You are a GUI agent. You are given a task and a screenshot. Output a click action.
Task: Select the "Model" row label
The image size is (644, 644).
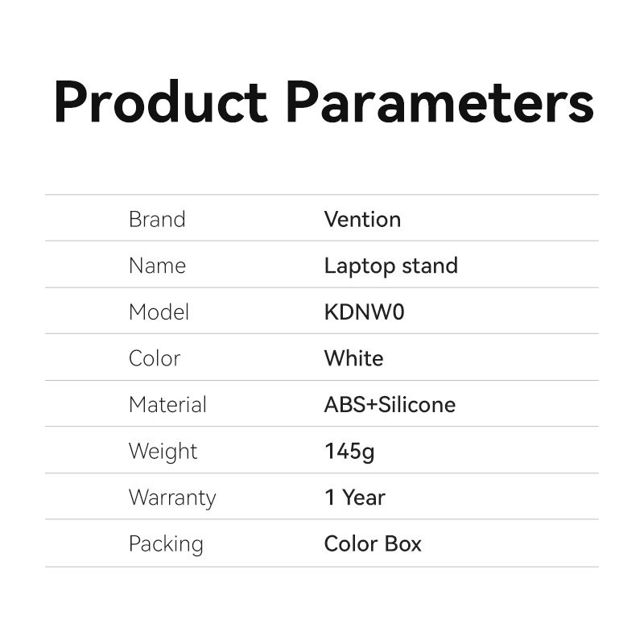pyautogui.click(x=159, y=312)
